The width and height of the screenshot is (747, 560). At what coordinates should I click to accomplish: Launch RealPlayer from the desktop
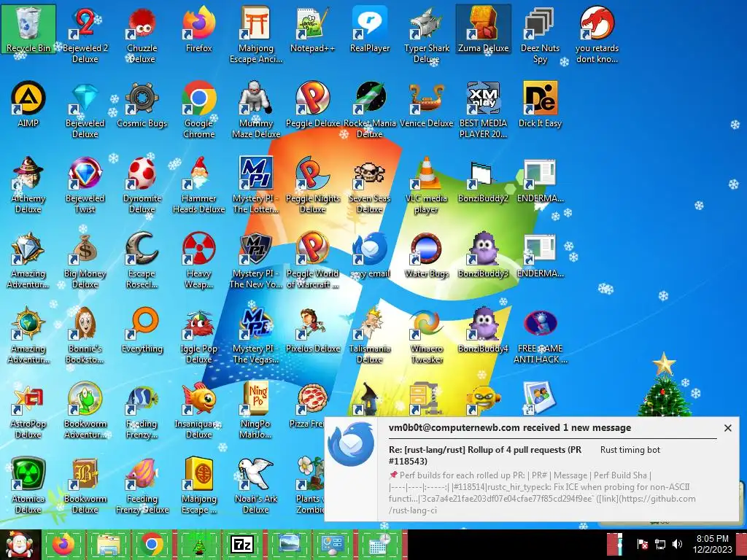coord(370,29)
